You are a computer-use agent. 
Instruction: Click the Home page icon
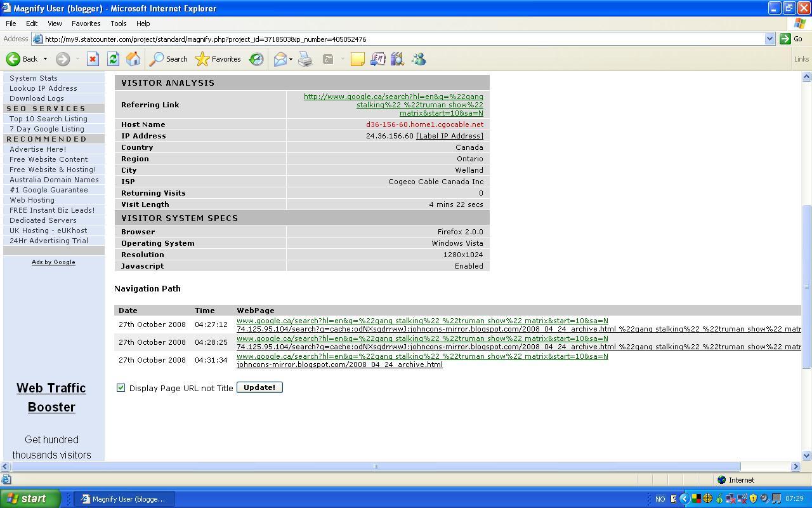pos(133,59)
